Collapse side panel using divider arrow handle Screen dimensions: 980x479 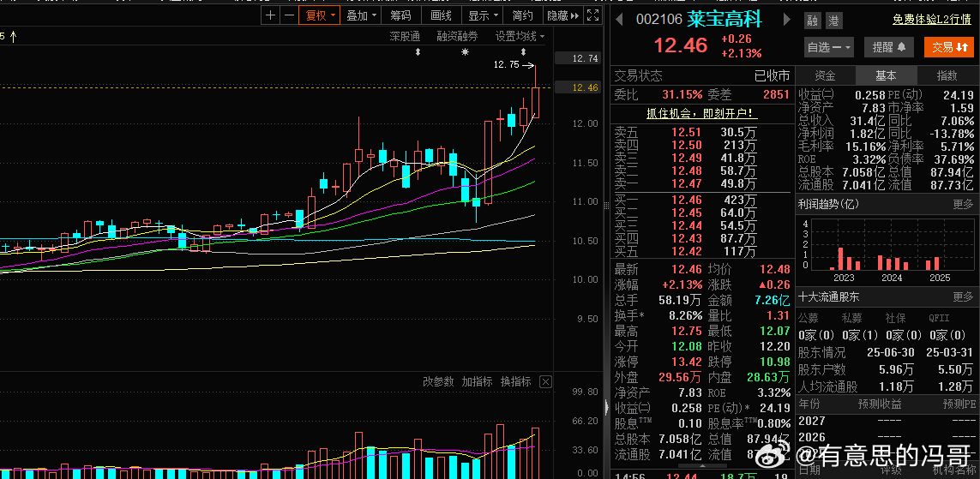tap(607, 407)
